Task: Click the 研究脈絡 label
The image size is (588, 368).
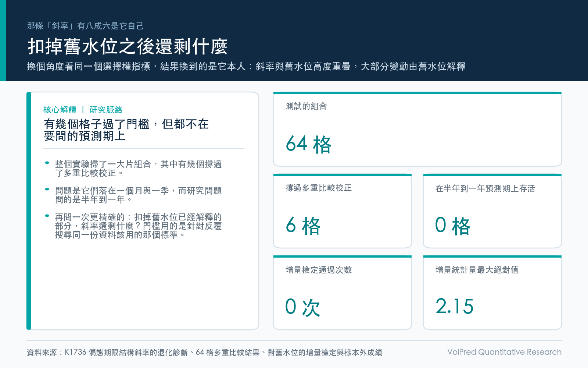Action: [106, 110]
